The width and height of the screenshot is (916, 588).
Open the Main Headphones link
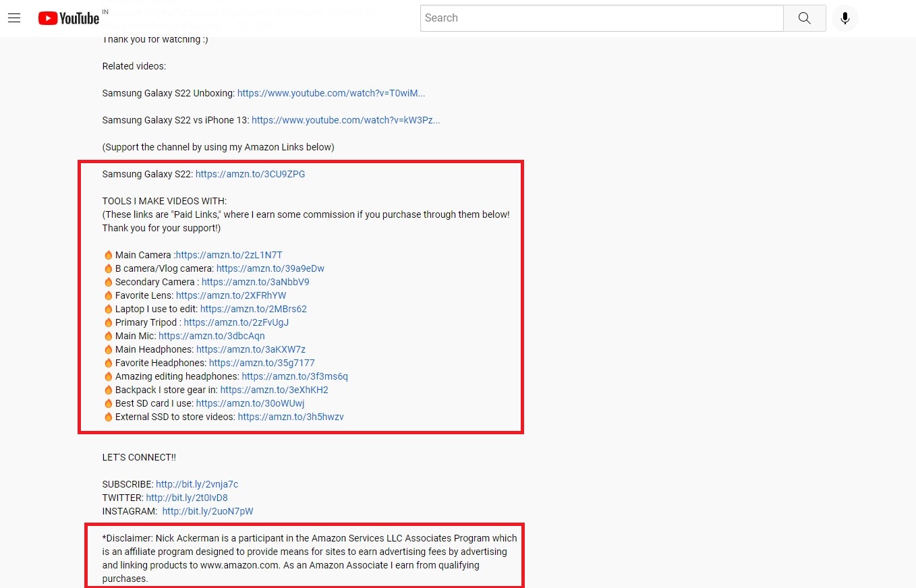(x=251, y=349)
